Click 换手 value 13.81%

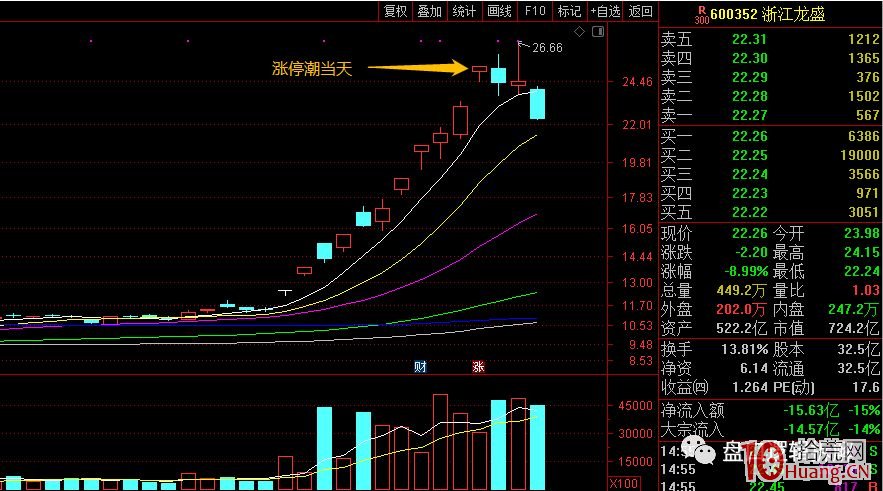[744, 350]
